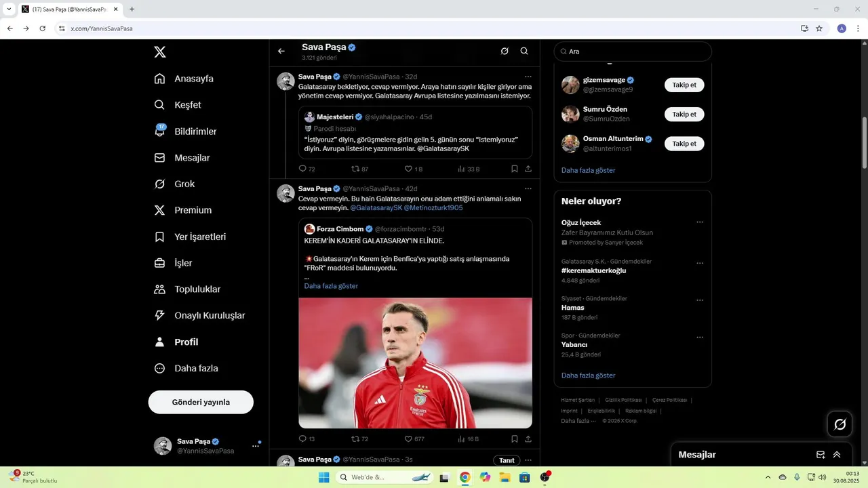Open Chrome profile avatar menu

pos(842,28)
